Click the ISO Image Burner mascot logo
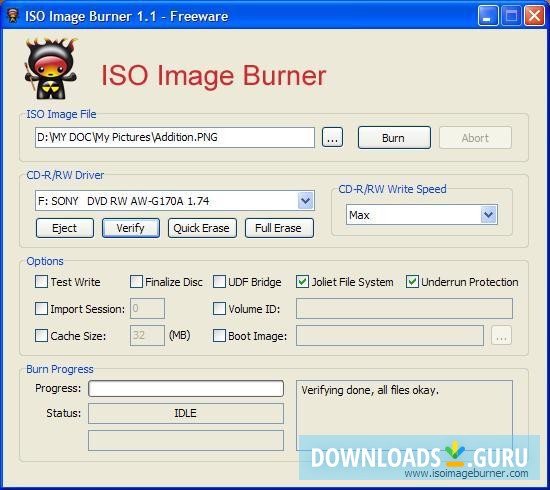This screenshot has height=490, width=550. (x=51, y=69)
